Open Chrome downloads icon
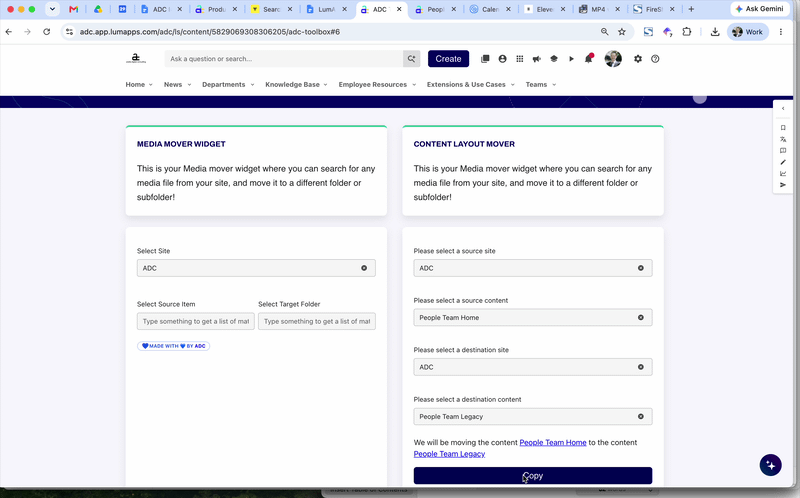The width and height of the screenshot is (800, 498). [x=715, y=32]
